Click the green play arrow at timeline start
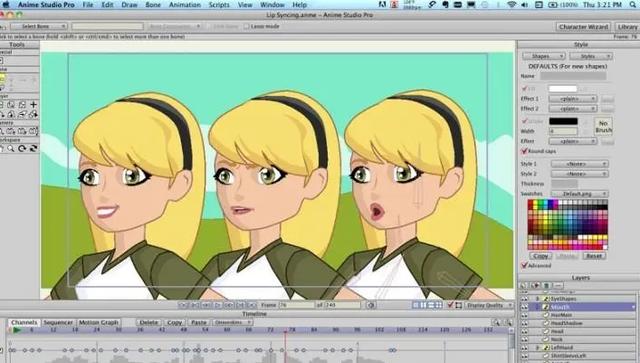640x363 pixels. (x=17, y=330)
